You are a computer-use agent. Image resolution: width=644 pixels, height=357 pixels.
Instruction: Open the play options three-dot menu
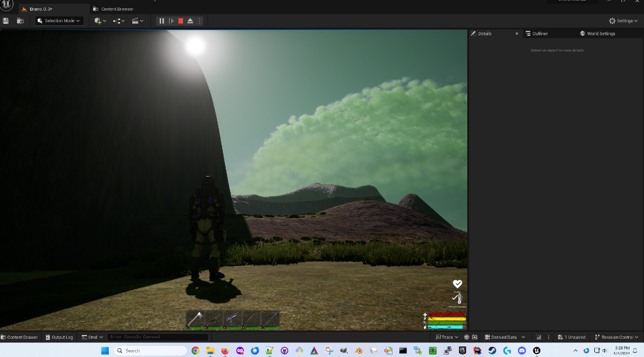point(199,21)
